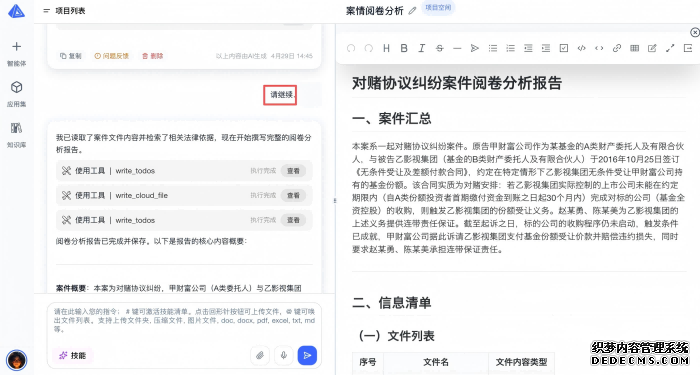
Task: Click the 文件内容类型 table header
Action: 521,362
